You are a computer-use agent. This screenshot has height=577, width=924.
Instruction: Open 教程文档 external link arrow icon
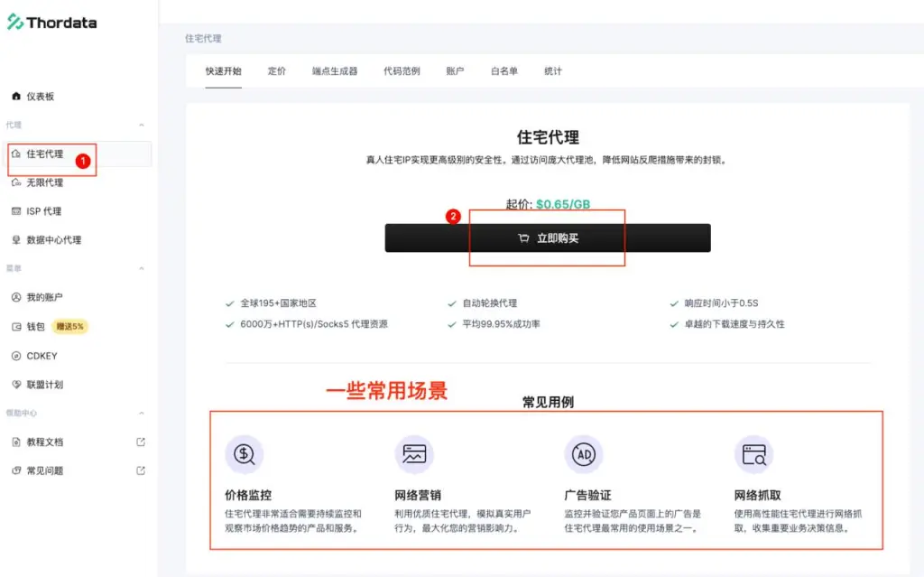(x=140, y=442)
